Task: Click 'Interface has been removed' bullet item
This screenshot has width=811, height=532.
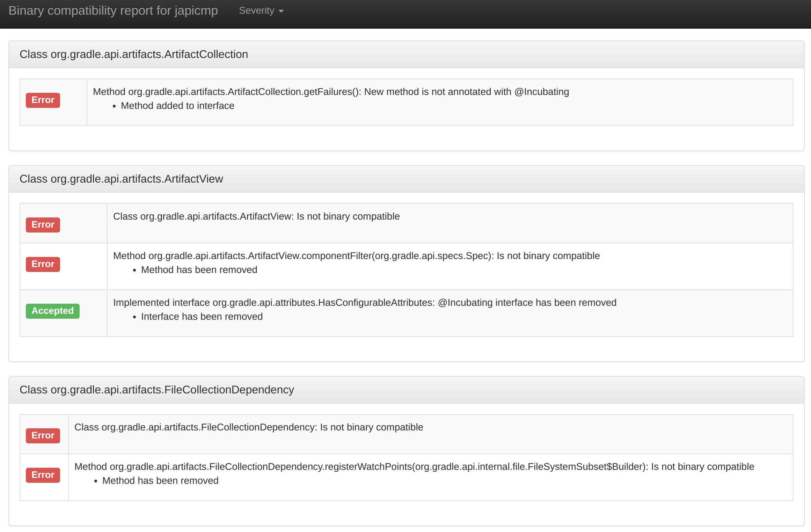Action: [x=202, y=316]
